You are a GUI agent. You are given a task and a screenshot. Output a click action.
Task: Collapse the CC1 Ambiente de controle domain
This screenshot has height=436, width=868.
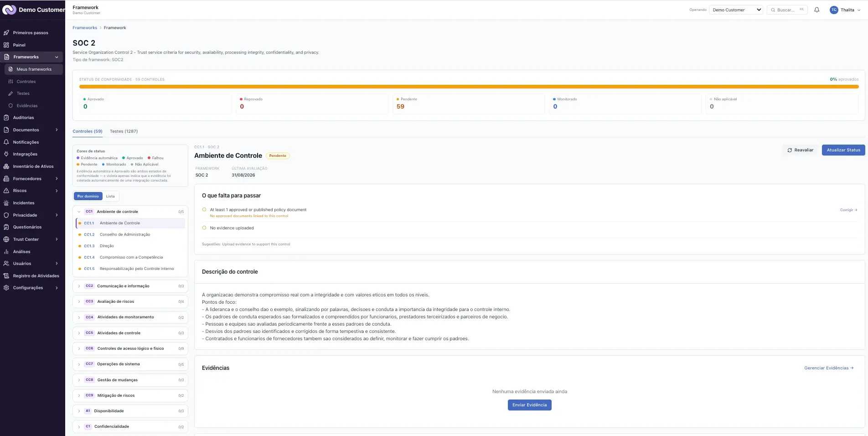click(x=130, y=212)
